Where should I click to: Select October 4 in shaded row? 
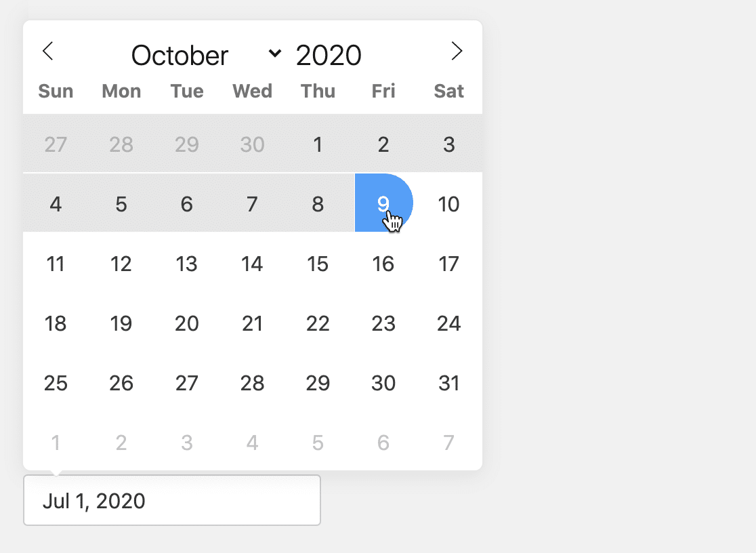pos(56,204)
